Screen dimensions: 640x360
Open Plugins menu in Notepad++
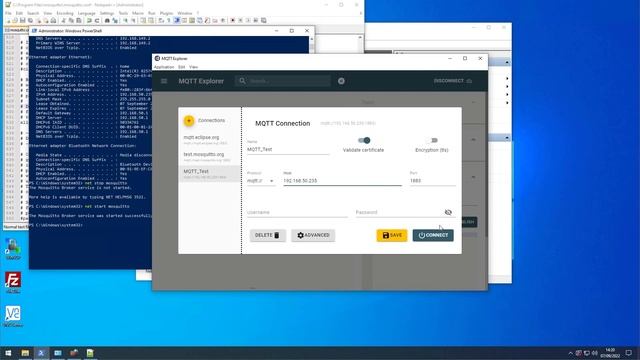pos(167,13)
